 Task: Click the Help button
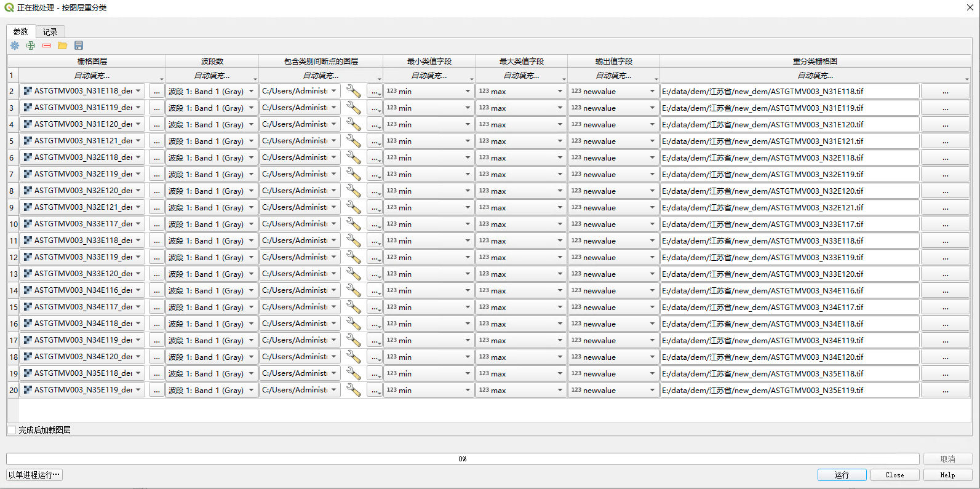click(x=947, y=475)
